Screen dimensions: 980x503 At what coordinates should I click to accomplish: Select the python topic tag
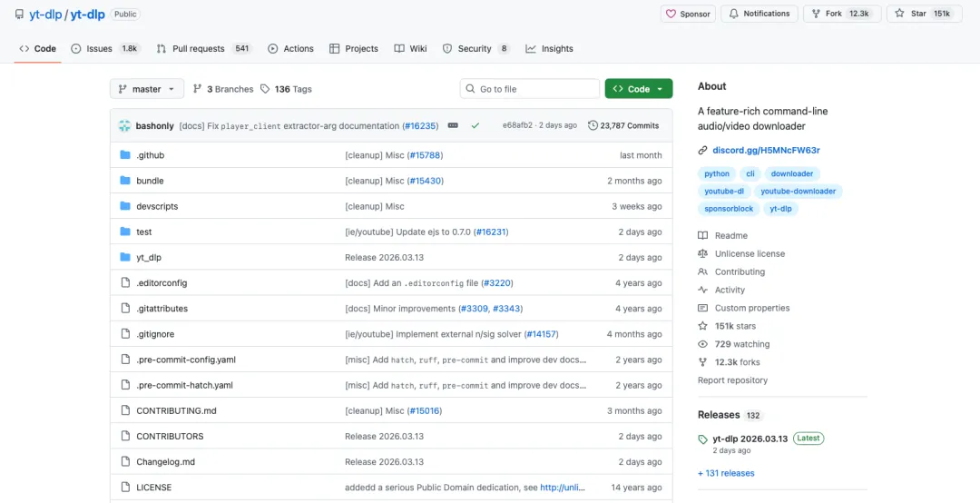[x=717, y=173]
